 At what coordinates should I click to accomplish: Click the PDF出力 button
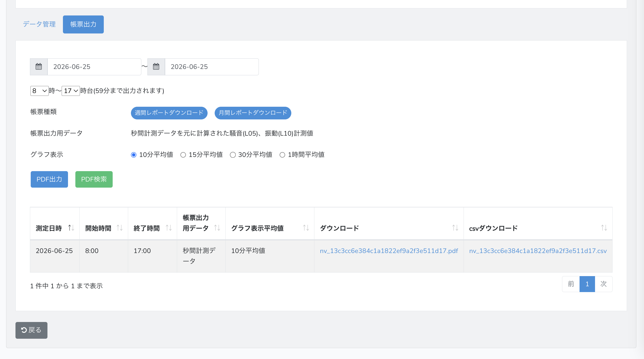point(49,179)
